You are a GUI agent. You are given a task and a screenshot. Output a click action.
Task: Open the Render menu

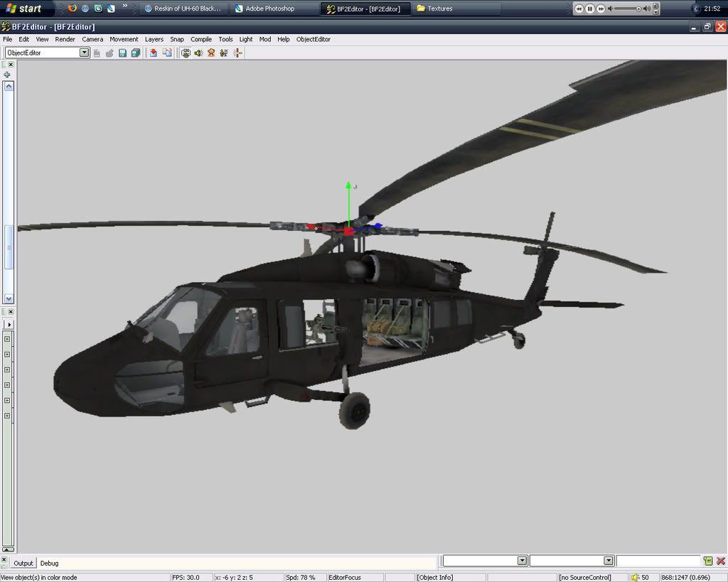click(65, 39)
